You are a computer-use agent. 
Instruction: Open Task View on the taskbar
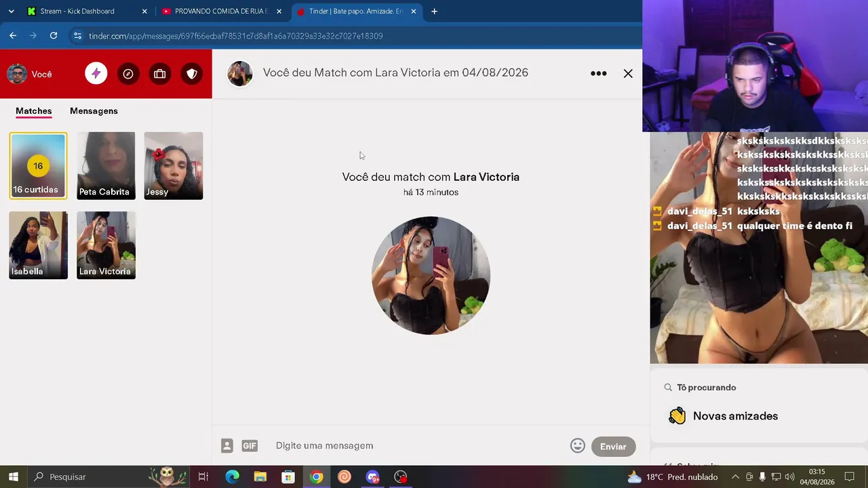point(203,476)
